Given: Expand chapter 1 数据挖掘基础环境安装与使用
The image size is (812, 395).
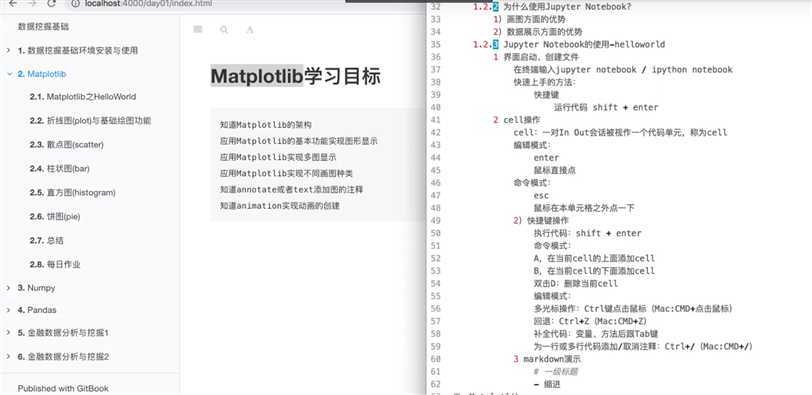Looking at the screenshot, I should pos(8,50).
